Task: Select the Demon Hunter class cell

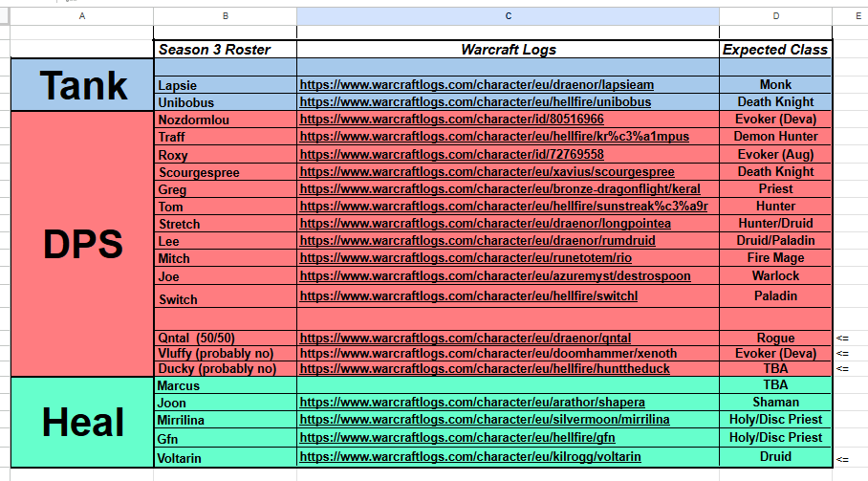Action: 775,136
